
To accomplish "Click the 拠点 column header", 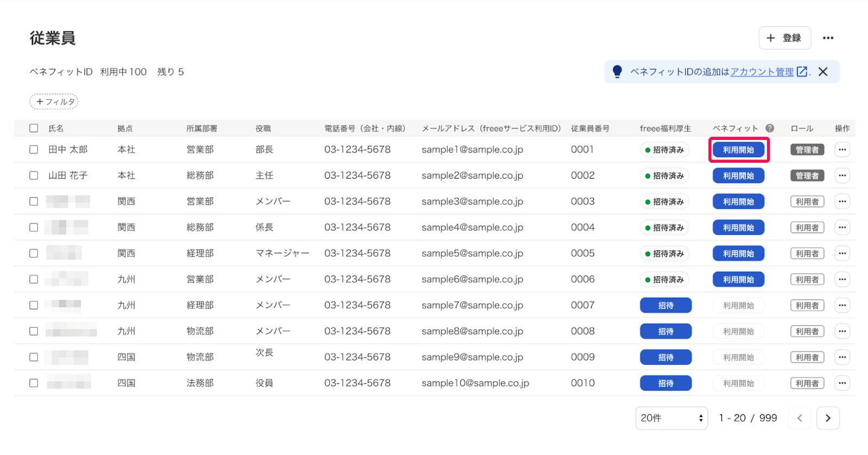I will [125, 129].
